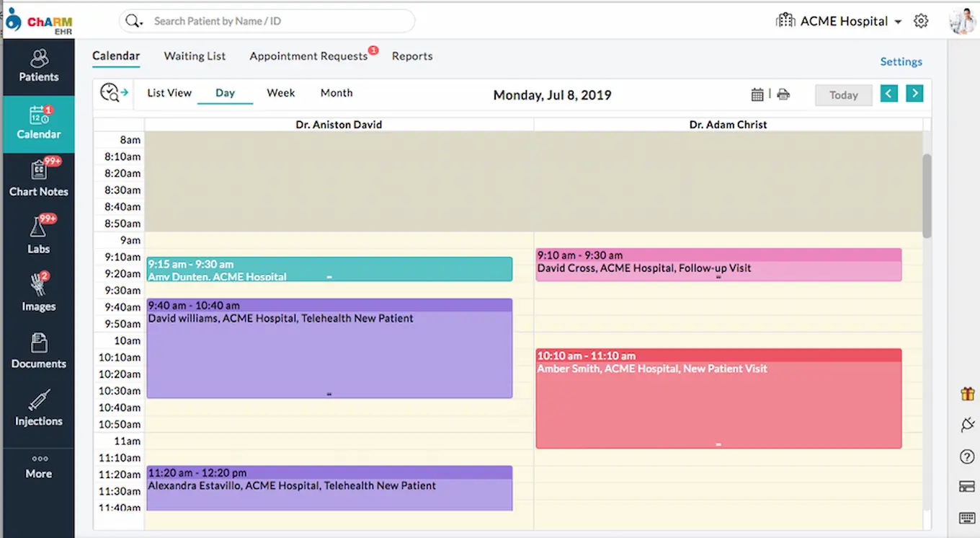Open the calendar Settings link
Image resolution: width=980 pixels, height=538 pixels.
pyautogui.click(x=901, y=62)
